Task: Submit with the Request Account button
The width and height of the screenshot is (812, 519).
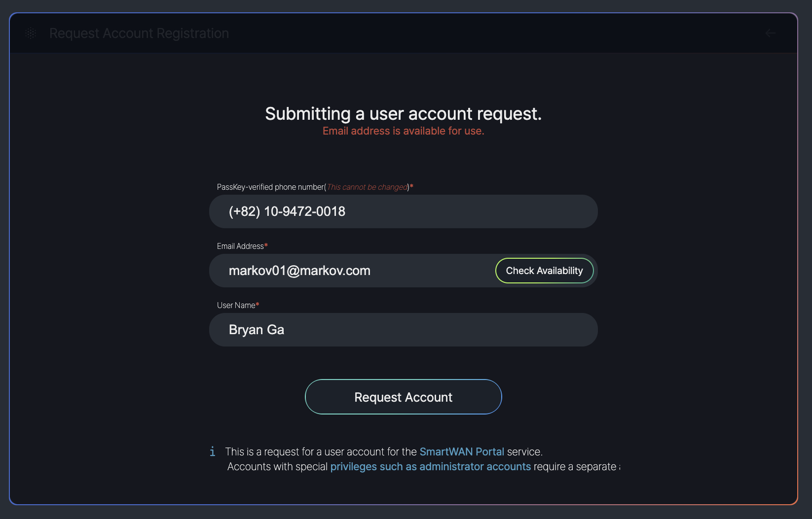Action: click(x=403, y=397)
